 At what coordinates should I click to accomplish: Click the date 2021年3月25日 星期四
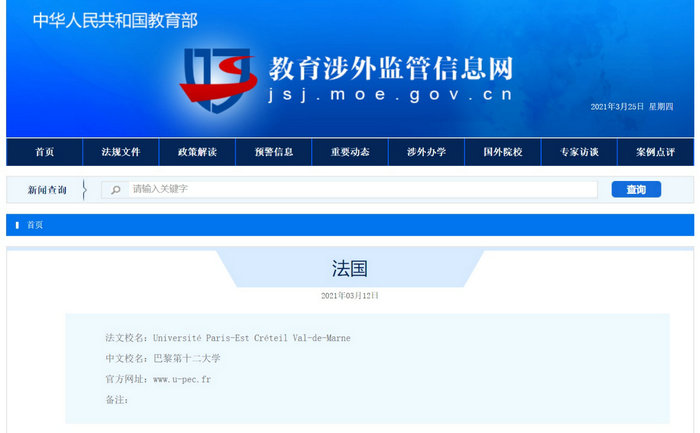pos(632,107)
